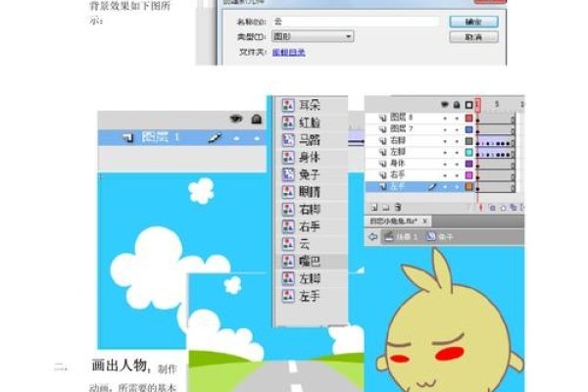Select the 图层 8 layer name
The height and width of the screenshot is (392, 588).
(x=401, y=118)
